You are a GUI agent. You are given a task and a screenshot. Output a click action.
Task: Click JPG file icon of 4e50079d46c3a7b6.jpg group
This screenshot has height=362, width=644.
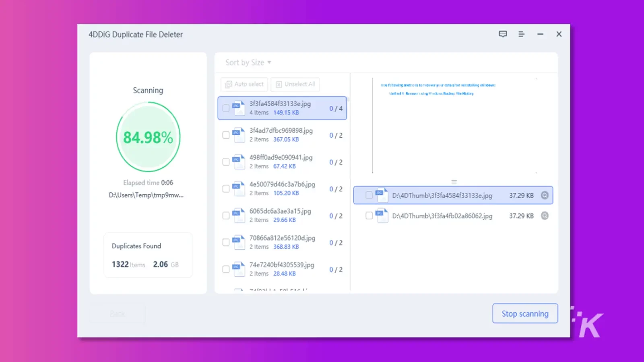[239, 189]
